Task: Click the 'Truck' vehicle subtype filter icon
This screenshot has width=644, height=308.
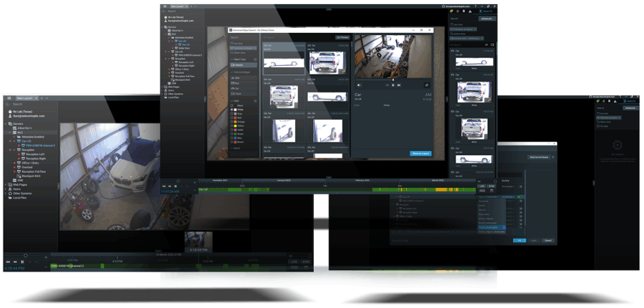Action: tap(236, 93)
